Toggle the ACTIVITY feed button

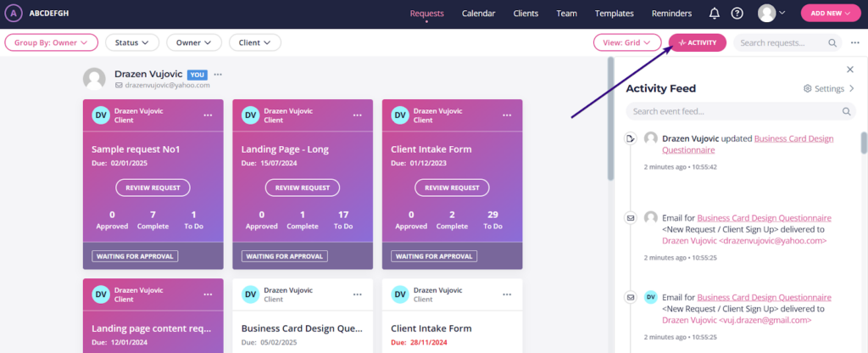[x=697, y=42]
